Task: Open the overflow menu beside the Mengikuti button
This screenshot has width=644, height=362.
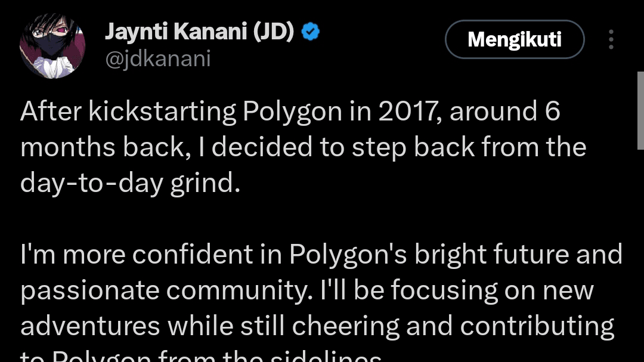Action: point(611,39)
